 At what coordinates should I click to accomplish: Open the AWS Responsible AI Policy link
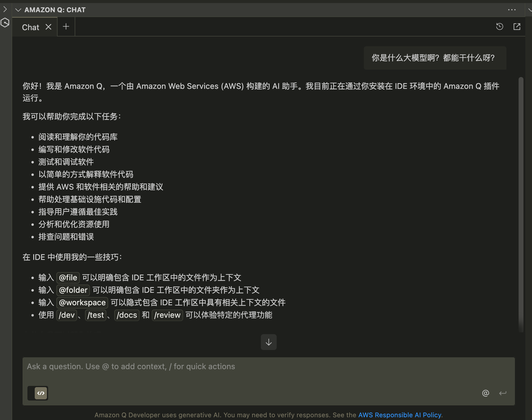click(x=400, y=415)
